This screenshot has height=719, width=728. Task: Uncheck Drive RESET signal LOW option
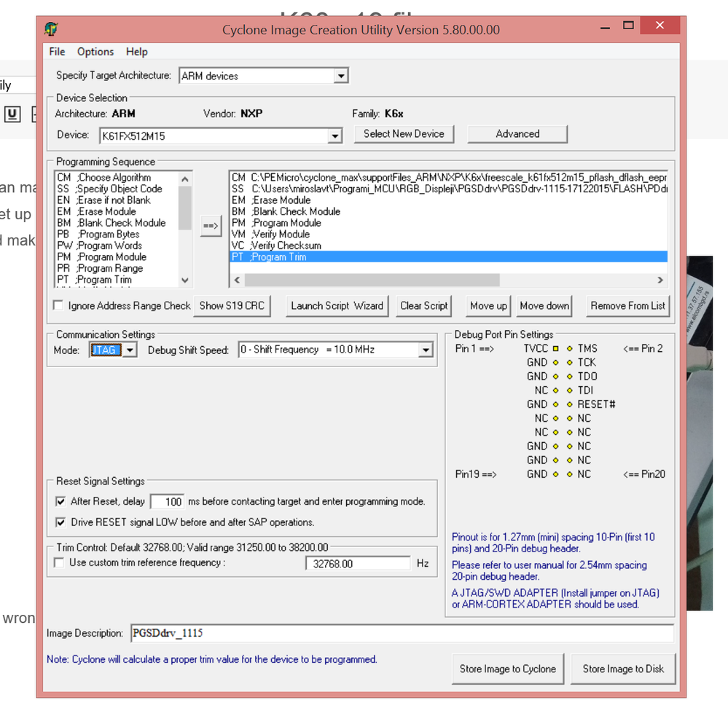coord(60,522)
